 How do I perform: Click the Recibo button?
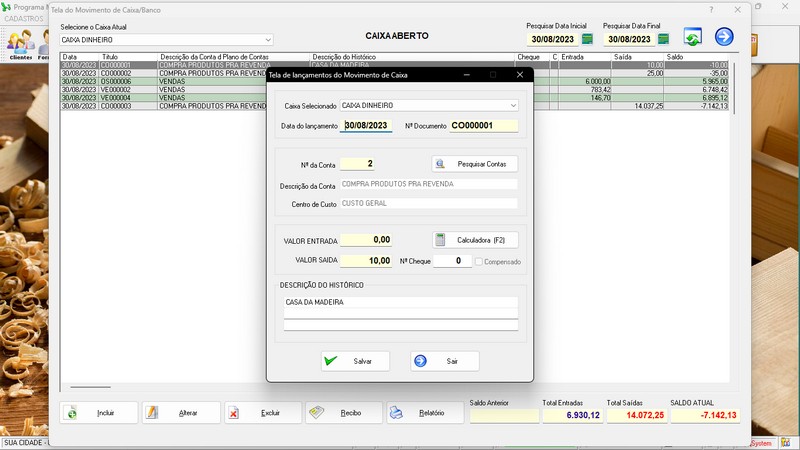point(343,413)
